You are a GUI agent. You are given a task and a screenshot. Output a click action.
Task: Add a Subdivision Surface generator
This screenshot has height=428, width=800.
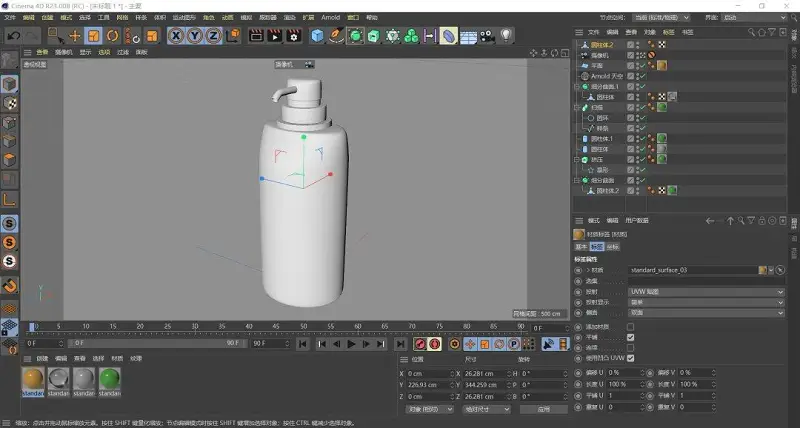[x=355, y=36]
